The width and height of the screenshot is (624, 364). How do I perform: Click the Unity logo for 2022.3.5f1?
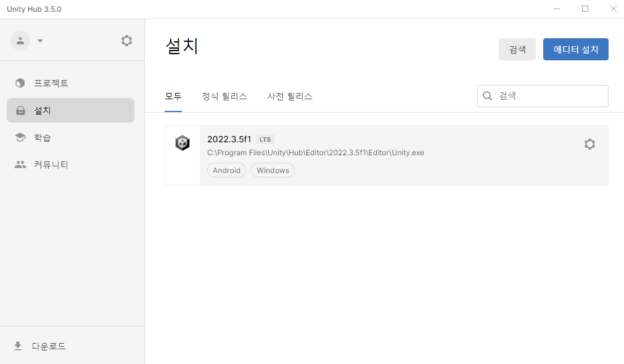183,143
